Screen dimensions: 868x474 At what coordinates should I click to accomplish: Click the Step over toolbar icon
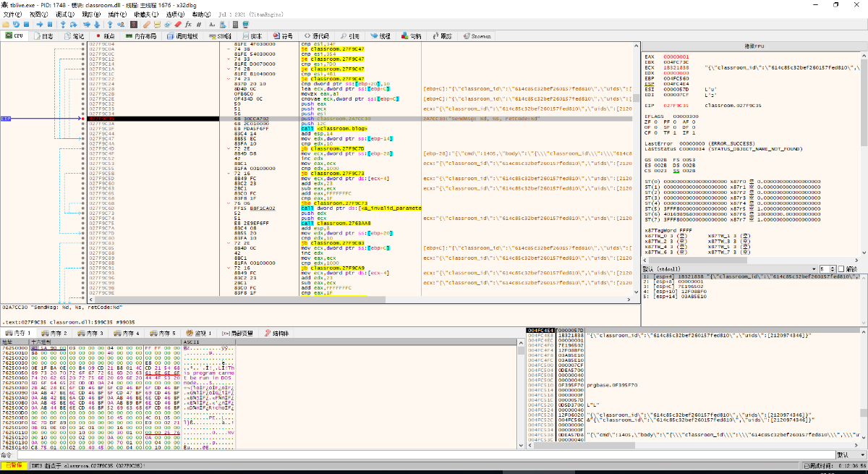coord(75,24)
